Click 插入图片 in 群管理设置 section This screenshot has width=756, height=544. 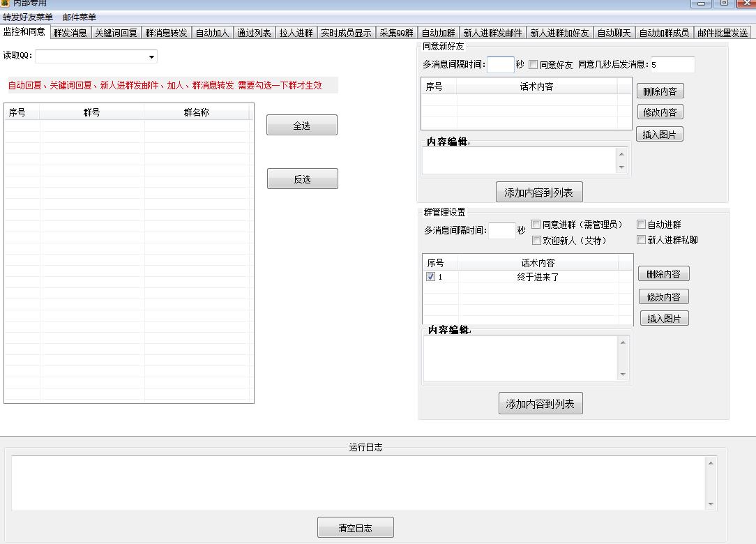tap(663, 319)
